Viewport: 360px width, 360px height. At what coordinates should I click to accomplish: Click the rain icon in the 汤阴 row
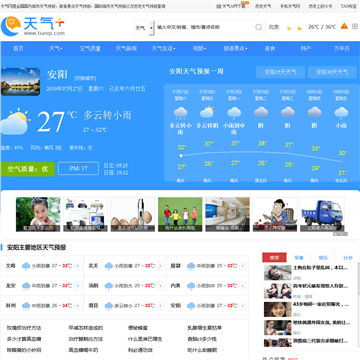(109, 286)
